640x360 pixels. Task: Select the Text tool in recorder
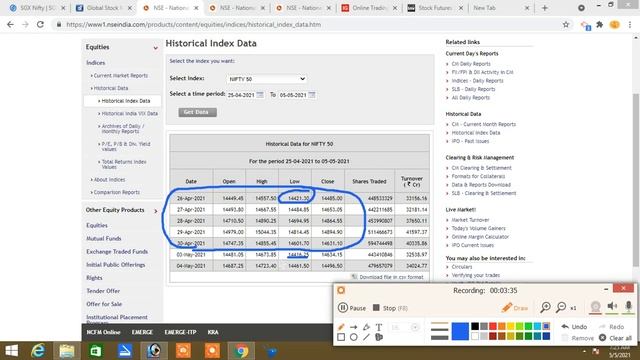click(379, 327)
